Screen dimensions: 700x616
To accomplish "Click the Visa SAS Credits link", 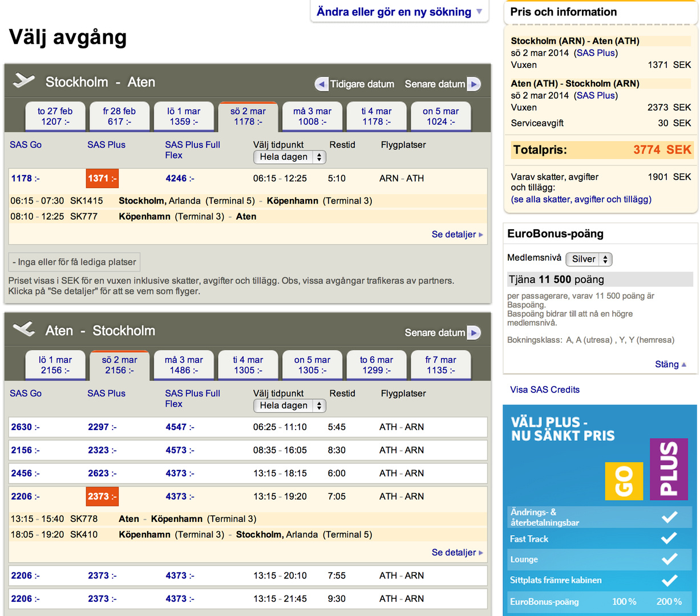I will pos(545,390).
